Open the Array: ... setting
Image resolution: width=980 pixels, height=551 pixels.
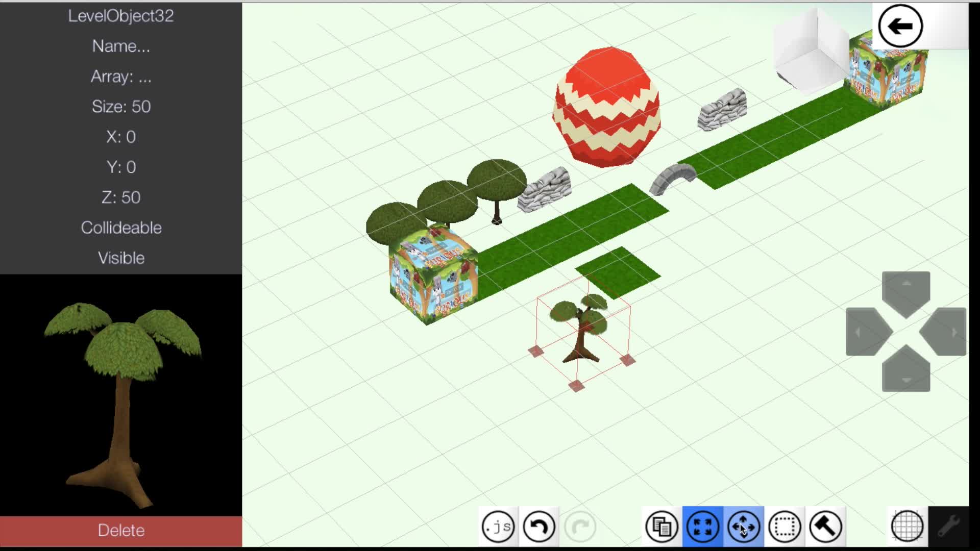pyautogui.click(x=121, y=77)
